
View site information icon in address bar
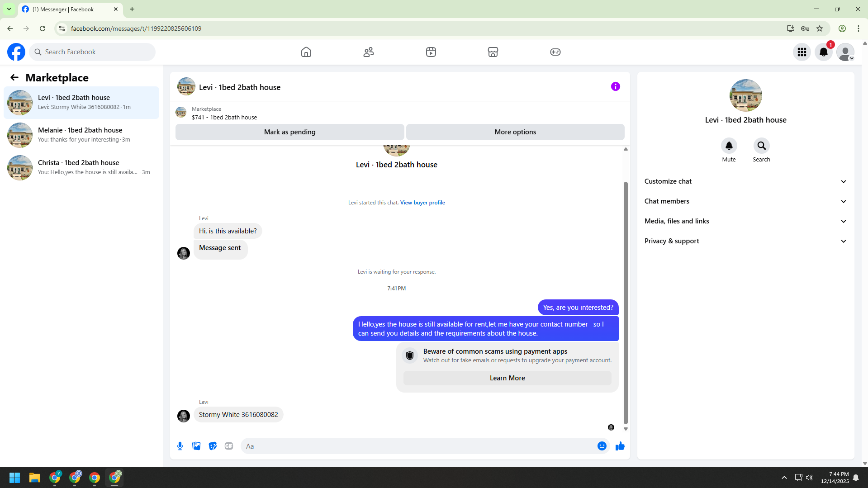62,28
